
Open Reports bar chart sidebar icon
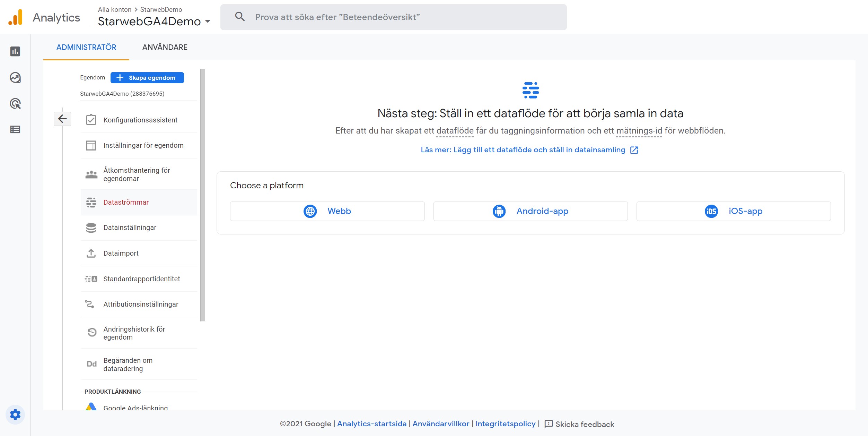pos(15,51)
